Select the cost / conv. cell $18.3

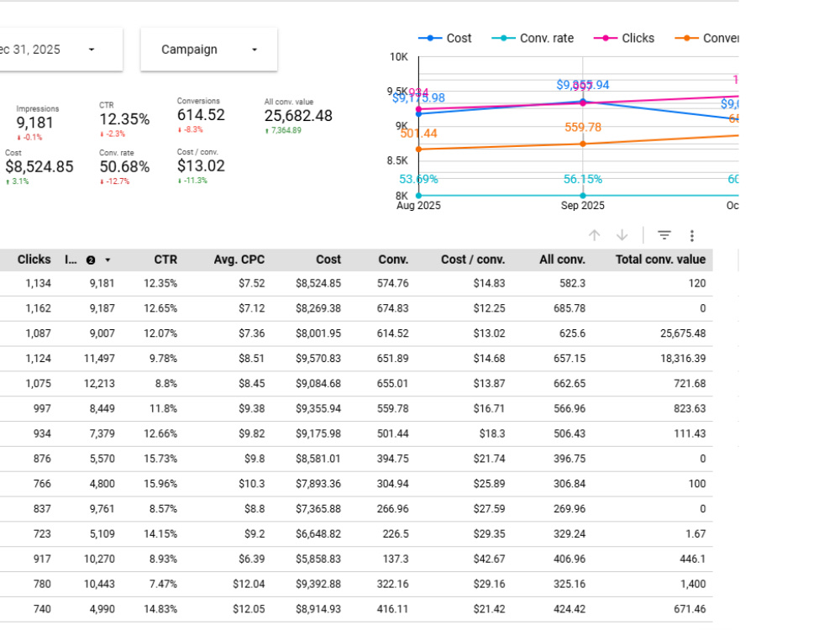click(491, 434)
